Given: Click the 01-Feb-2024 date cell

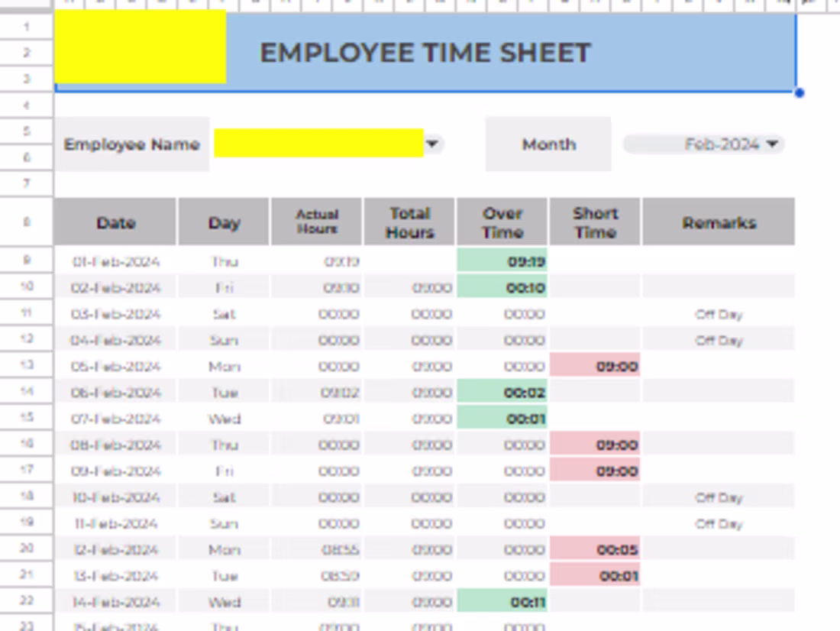Looking at the screenshot, I should [115, 260].
